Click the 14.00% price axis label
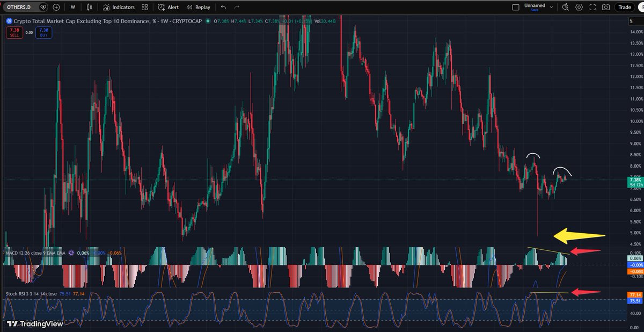This screenshot has width=644, height=332. coord(637,32)
